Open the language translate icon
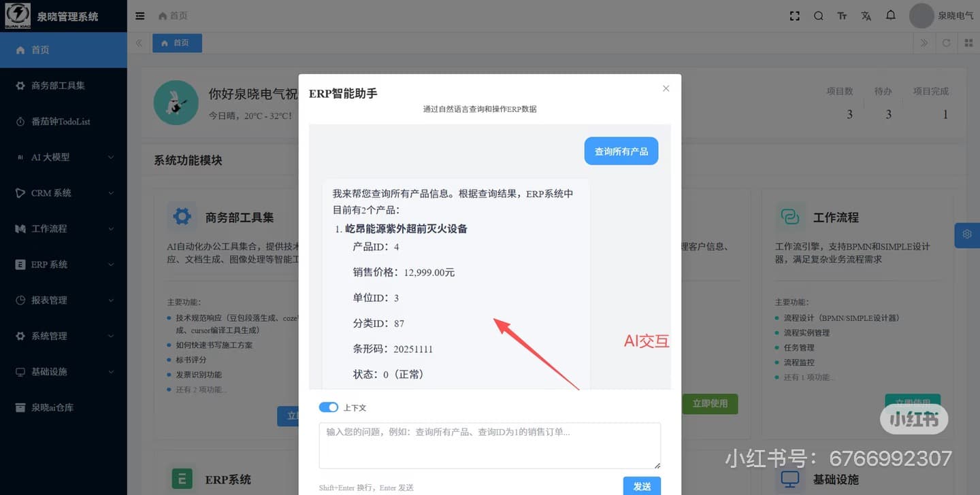Image resolution: width=980 pixels, height=495 pixels. 866,16
